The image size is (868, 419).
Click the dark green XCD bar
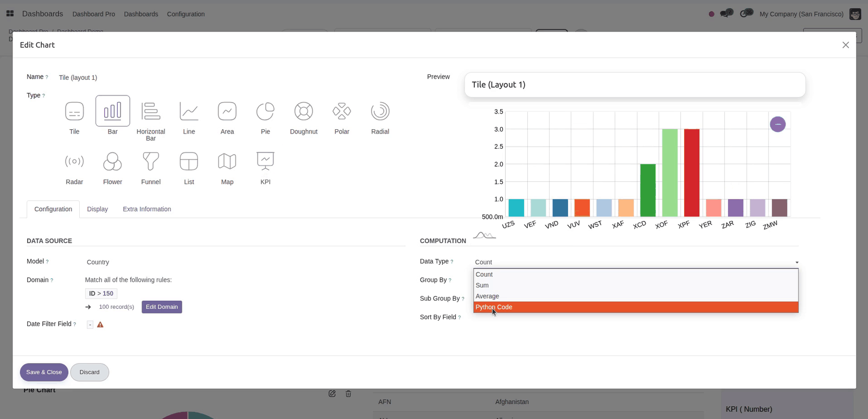pos(648,190)
